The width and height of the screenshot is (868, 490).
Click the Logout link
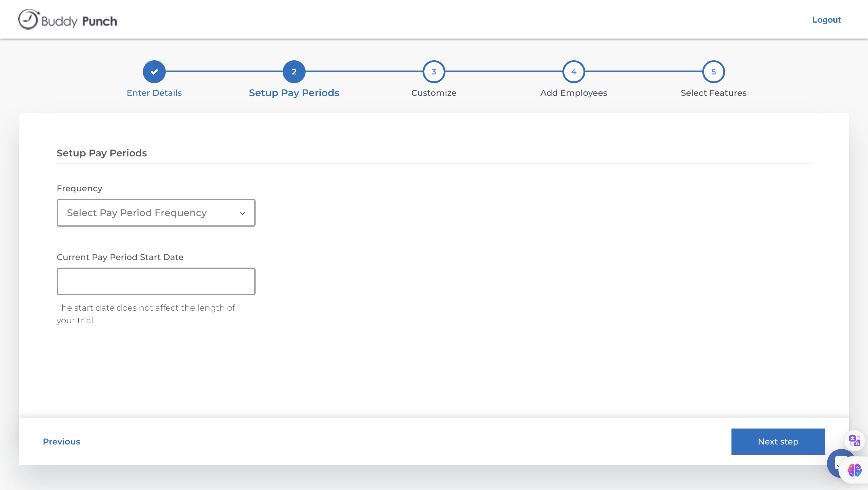pyautogui.click(x=826, y=20)
